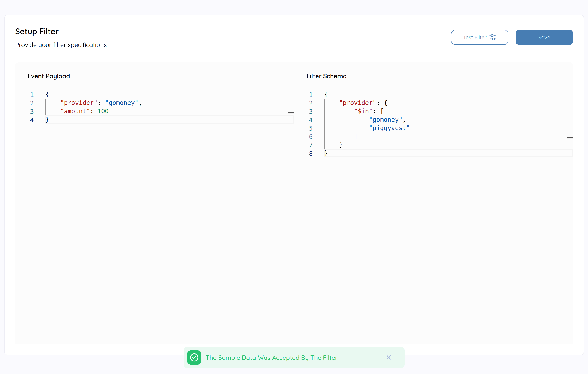Click the Test Filter button
This screenshot has width=588, height=374.
pyautogui.click(x=475, y=37)
